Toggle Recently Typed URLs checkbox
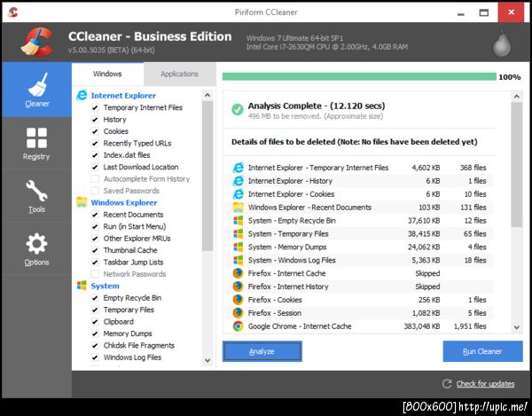 95,143
